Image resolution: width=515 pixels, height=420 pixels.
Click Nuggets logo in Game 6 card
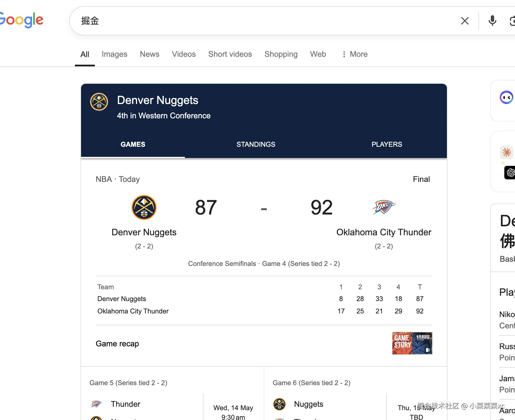pyautogui.click(x=279, y=404)
